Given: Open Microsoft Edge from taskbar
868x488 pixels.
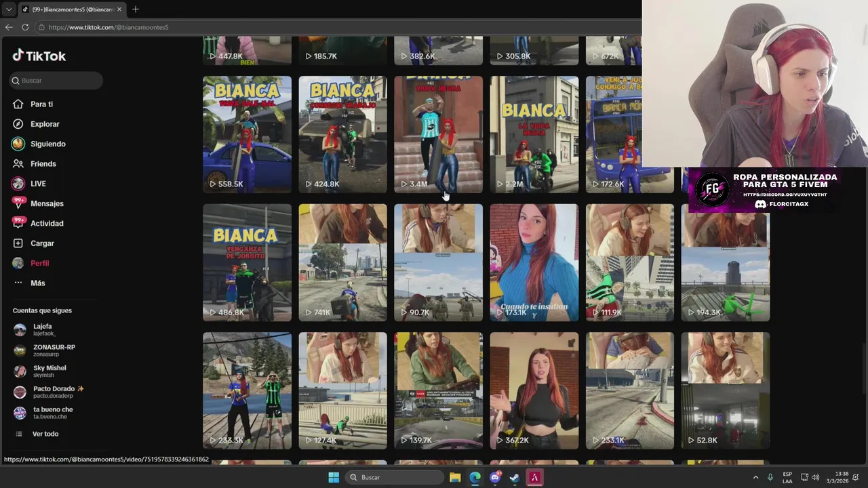Looking at the screenshot, I should pyautogui.click(x=475, y=477).
